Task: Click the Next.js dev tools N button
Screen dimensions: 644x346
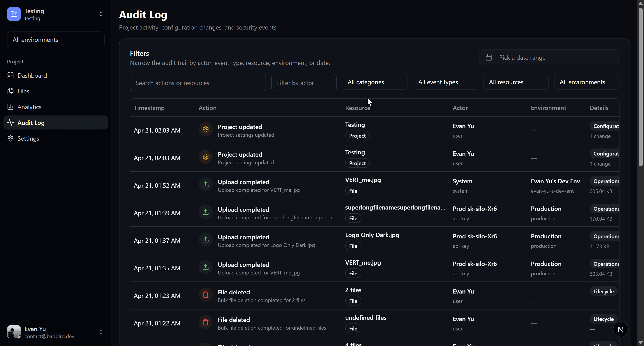Action: (620, 329)
